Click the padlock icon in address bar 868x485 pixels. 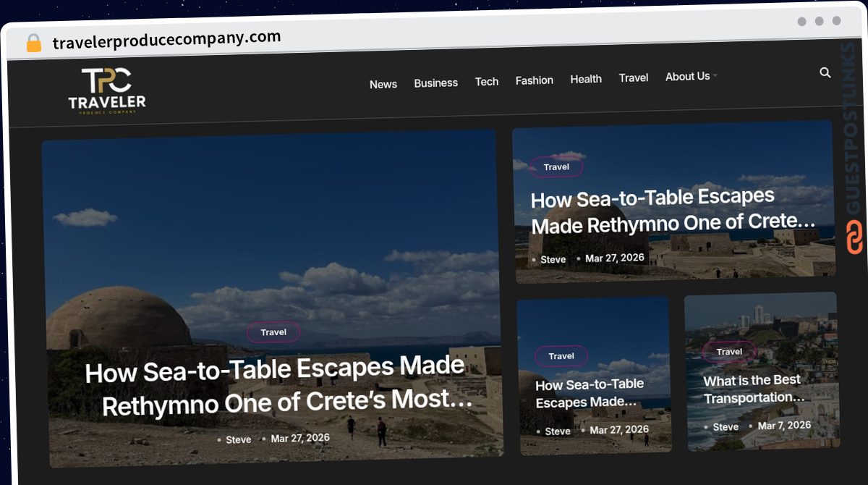[34, 43]
